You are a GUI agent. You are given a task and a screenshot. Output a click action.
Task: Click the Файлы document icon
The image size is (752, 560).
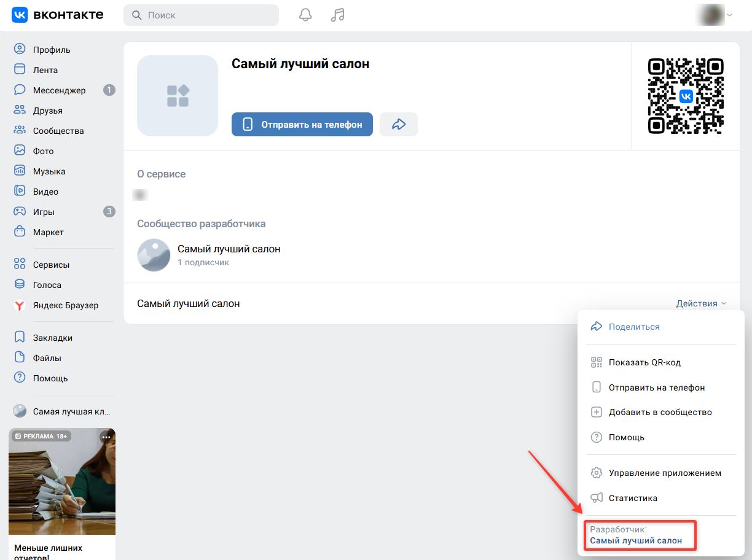(x=20, y=357)
